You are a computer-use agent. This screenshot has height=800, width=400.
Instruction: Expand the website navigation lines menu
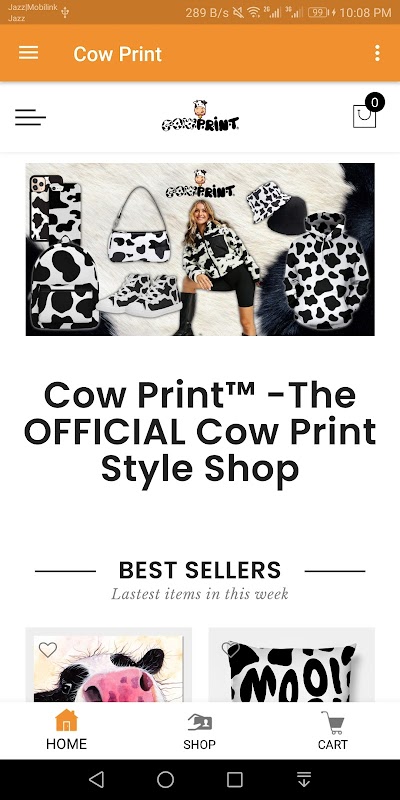pos(30,117)
